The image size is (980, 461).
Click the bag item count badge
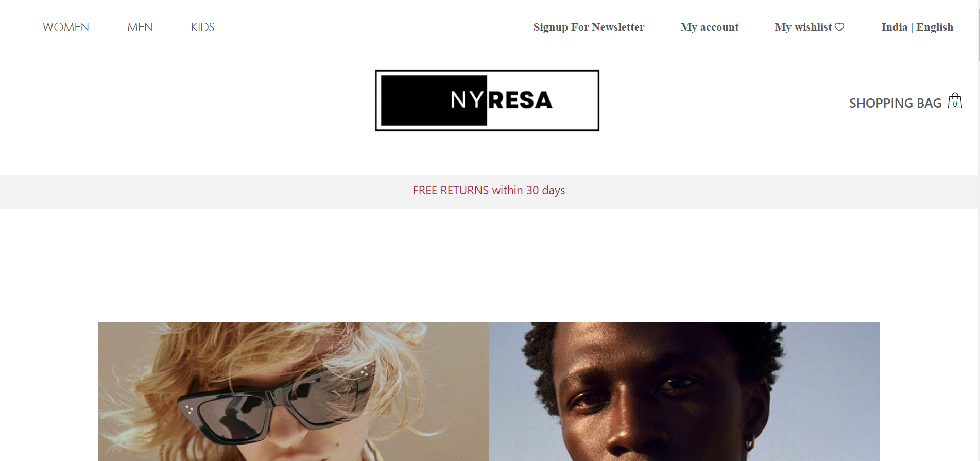click(x=955, y=104)
